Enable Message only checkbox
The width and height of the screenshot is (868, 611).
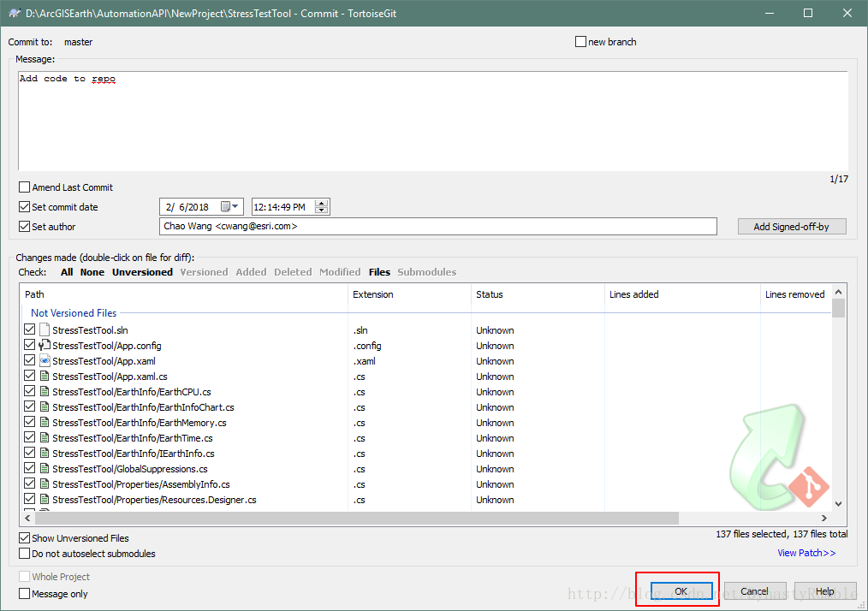click(24, 594)
